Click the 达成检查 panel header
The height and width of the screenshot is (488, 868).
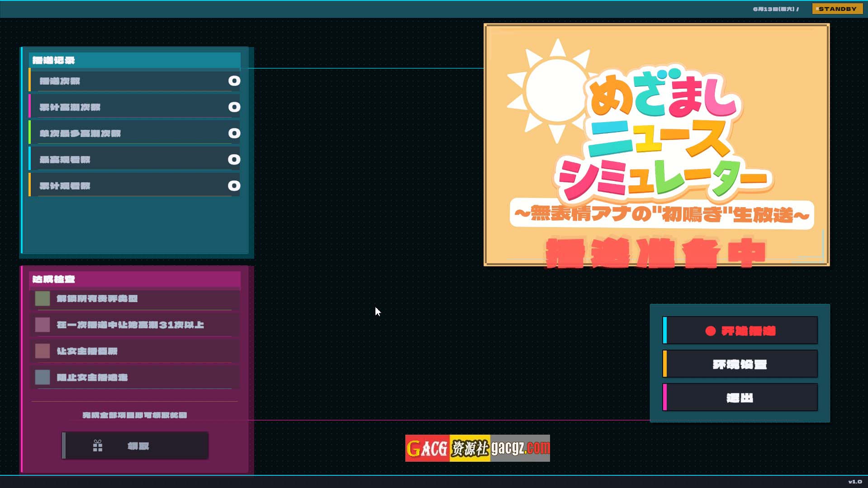point(135,279)
